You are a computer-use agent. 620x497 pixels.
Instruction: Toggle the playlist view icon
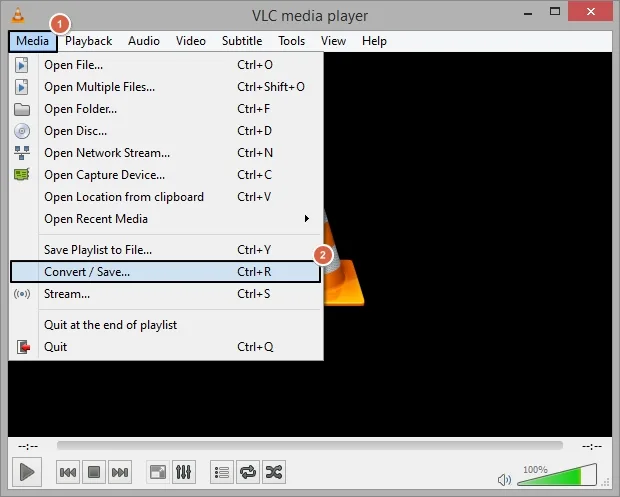coord(222,472)
